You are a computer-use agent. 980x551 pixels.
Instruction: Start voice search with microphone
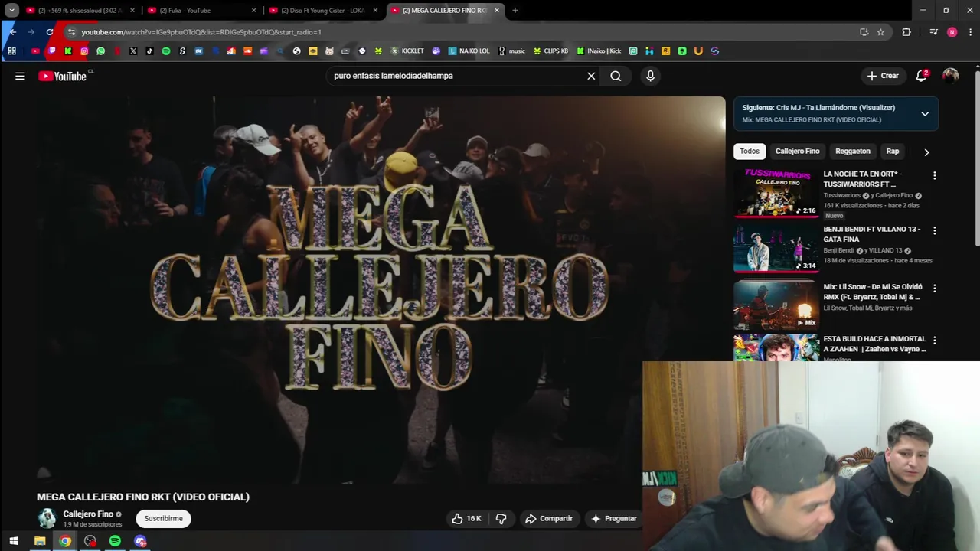tap(650, 76)
